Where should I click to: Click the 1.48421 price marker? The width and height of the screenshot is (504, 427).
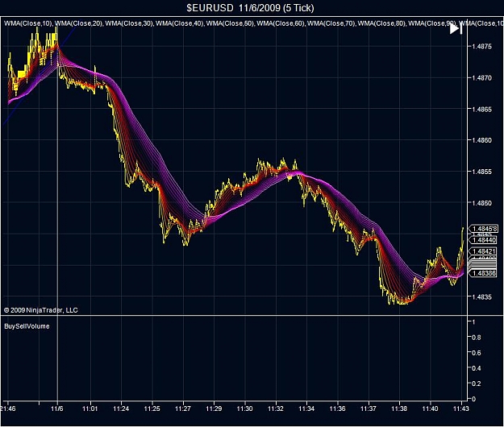[484, 251]
